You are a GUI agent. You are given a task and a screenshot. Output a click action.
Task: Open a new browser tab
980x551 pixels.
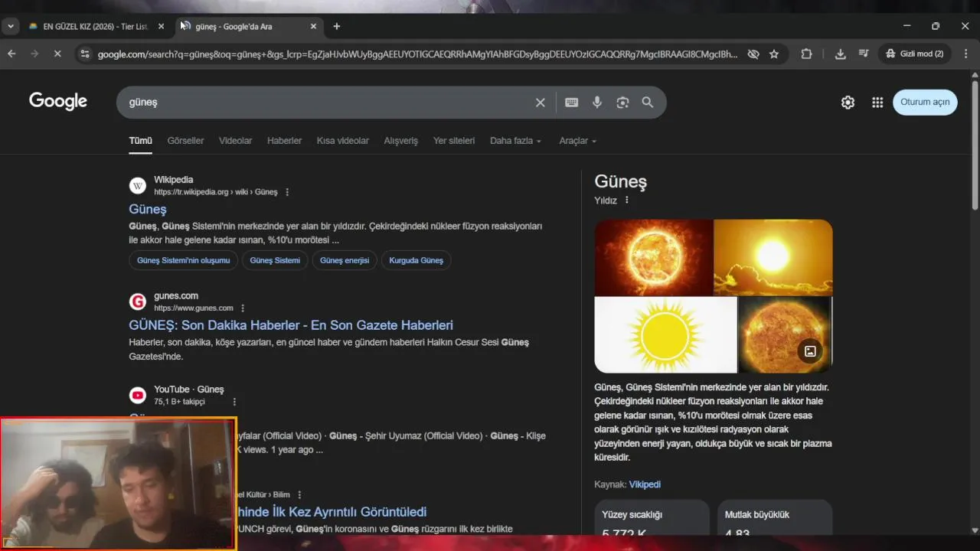coord(336,26)
